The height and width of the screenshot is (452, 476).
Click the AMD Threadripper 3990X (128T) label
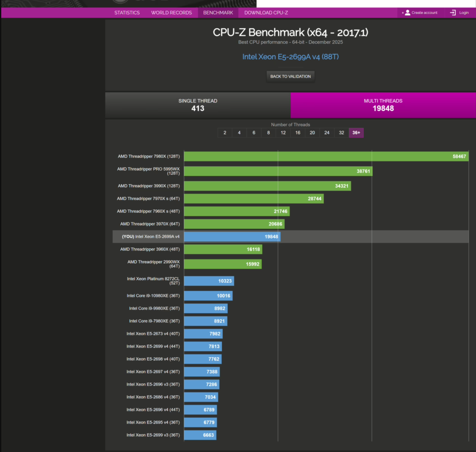[149, 186]
